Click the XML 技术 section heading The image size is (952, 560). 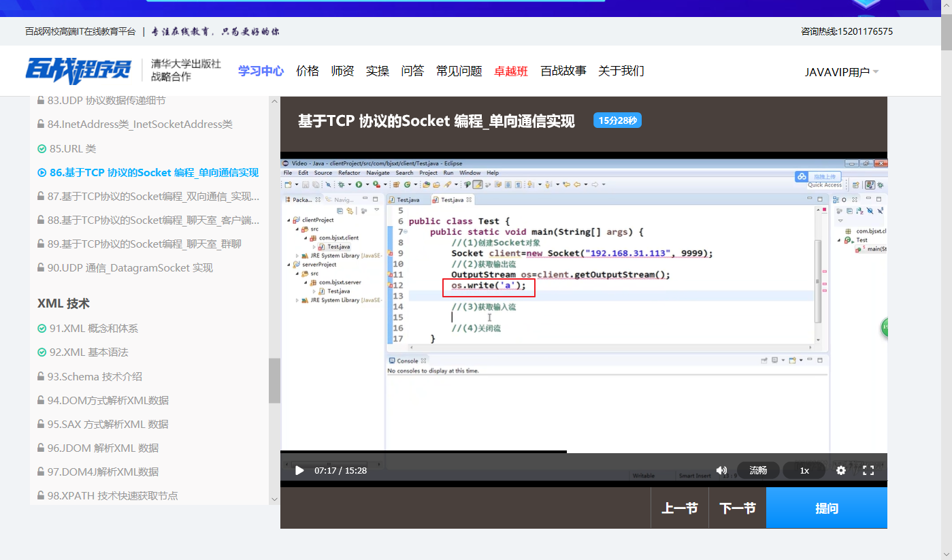(x=63, y=303)
